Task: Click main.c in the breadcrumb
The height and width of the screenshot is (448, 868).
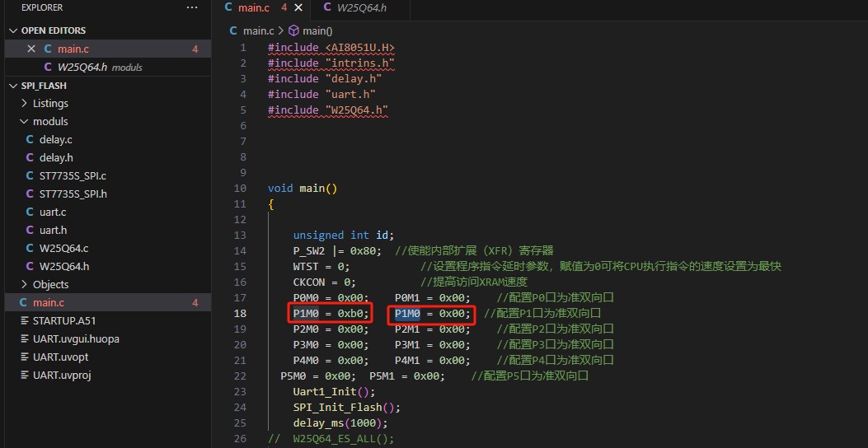Action: pos(259,31)
